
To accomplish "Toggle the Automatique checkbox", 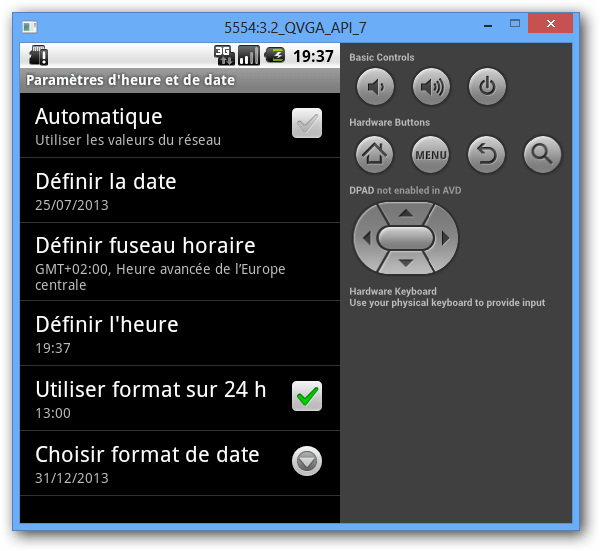I will pos(306,124).
